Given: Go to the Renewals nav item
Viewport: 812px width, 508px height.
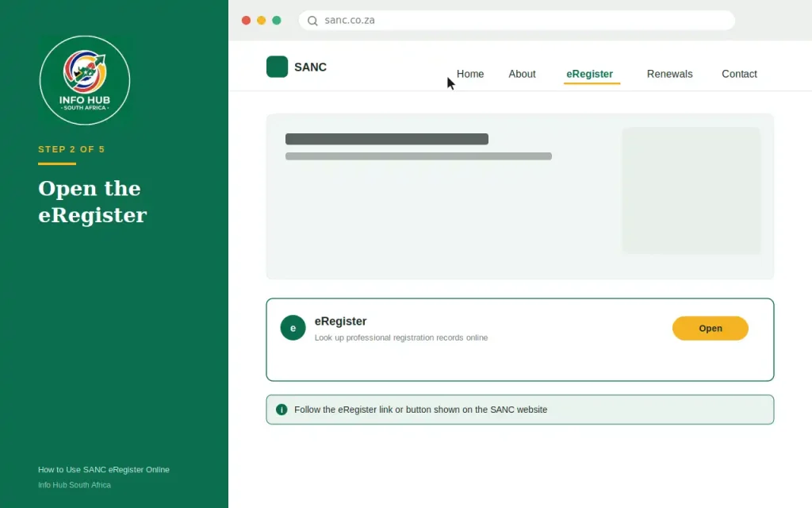Looking at the screenshot, I should click(x=669, y=74).
